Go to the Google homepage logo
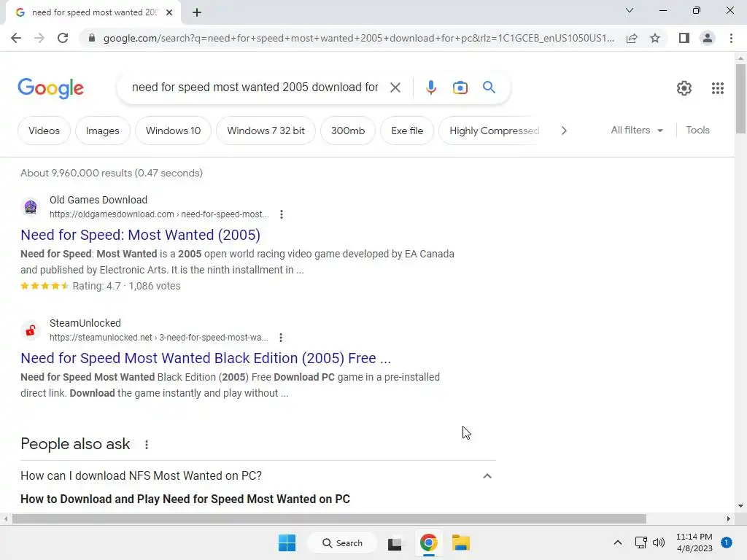This screenshot has width=747, height=560. [51, 88]
